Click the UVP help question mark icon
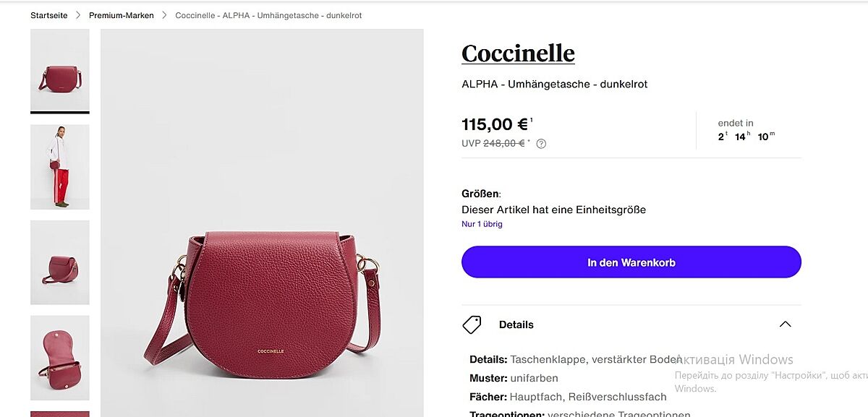 pos(541,144)
